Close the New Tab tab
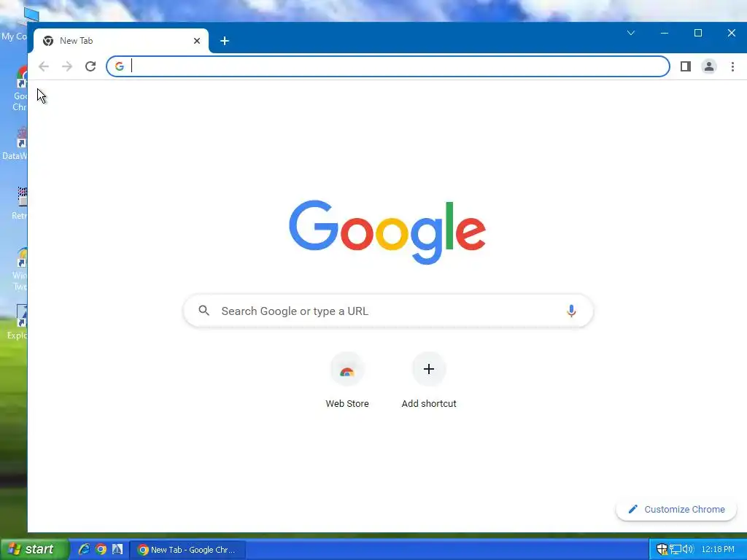This screenshot has height=560, width=747. pyautogui.click(x=197, y=41)
